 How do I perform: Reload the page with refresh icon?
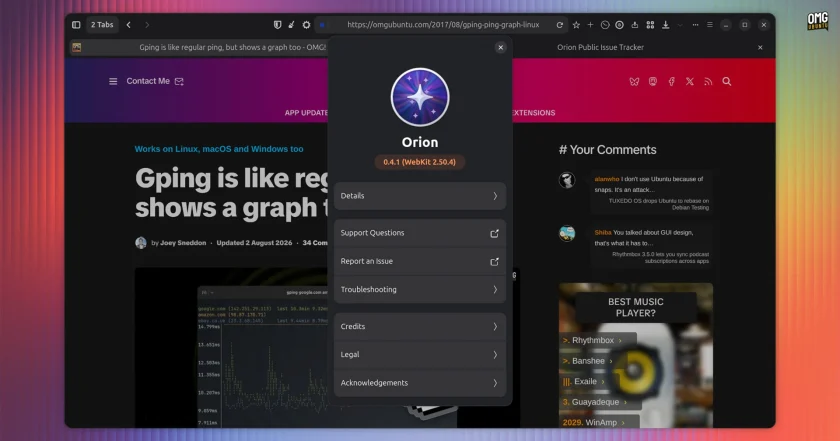tap(560, 25)
